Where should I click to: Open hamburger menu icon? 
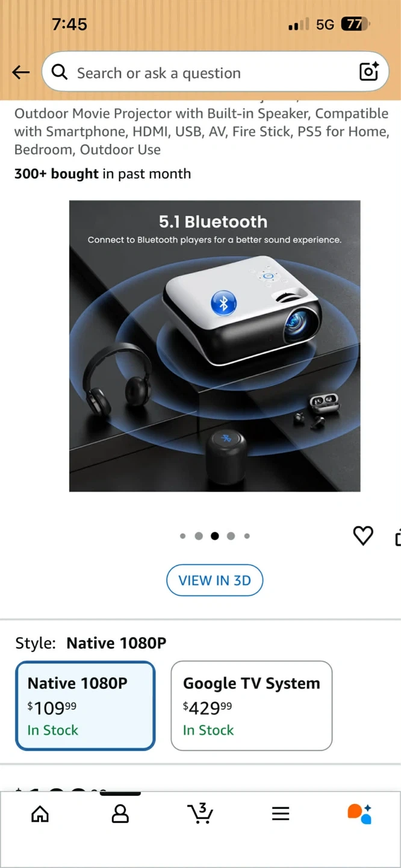281,814
